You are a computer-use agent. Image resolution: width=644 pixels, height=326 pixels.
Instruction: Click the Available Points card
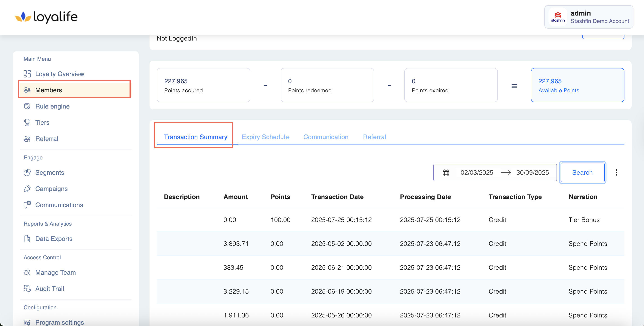pyautogui.click(x=577, y=85)
